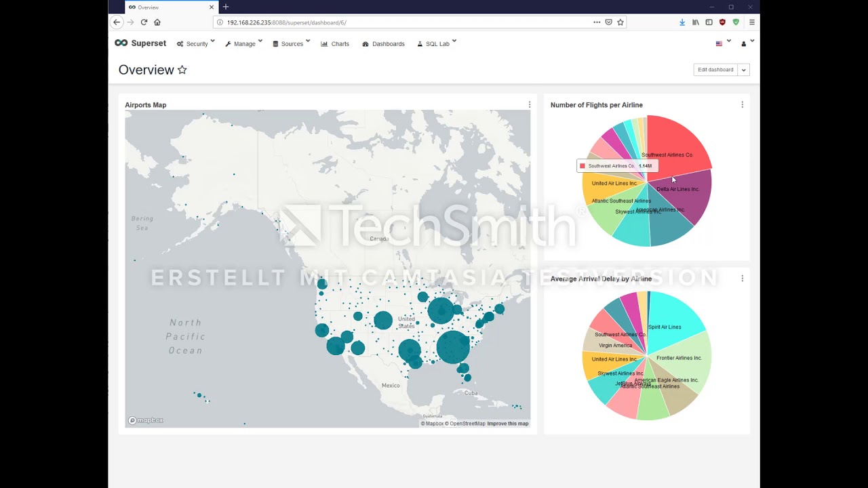
Task: Click Manage wrench icon in navbar
Action: pyautogui.click(x=229, y=44)
